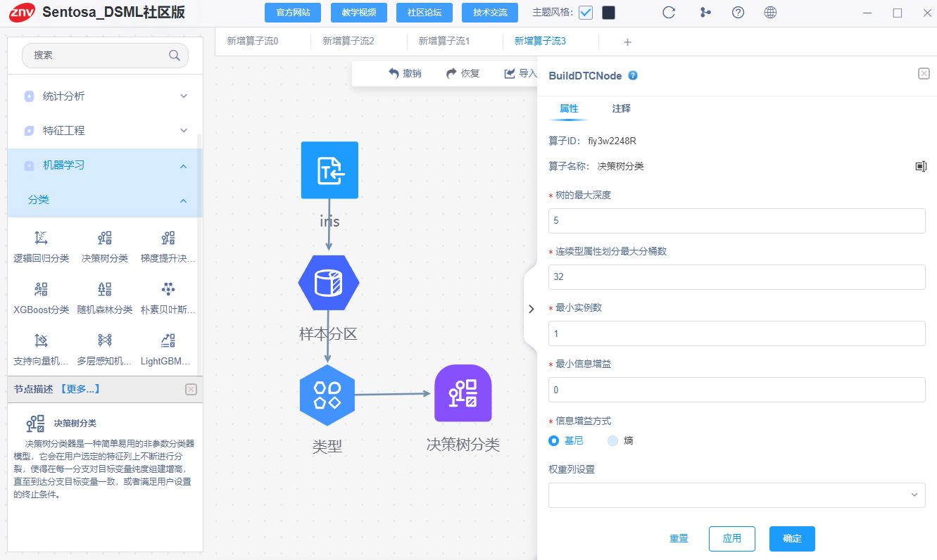
Task: Expand the 特征工程 category
Action: click(105, 130)
